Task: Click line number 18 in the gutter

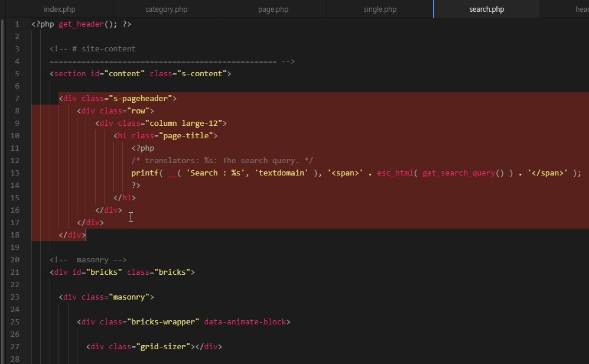Action: 15,235
